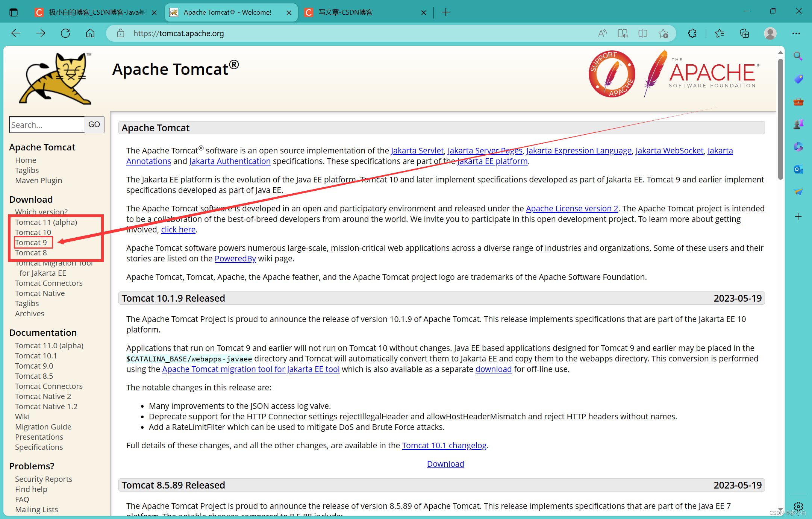This screenshot has height=519, width=812.
Task: Click the Home menu item in sidebar
Action: 26,159
